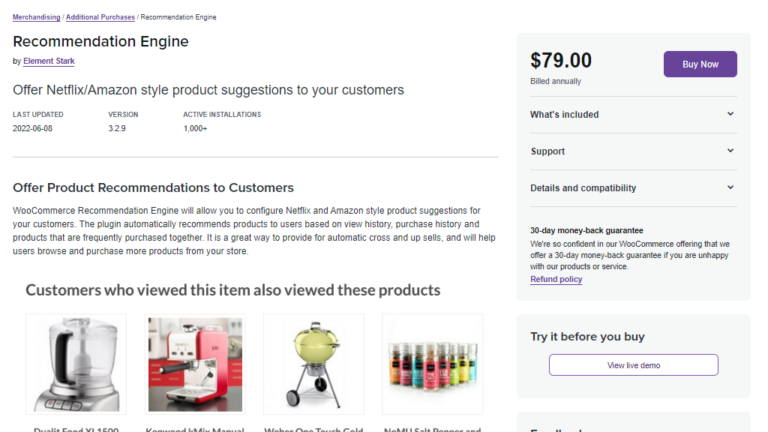The height and width of the screenshot is (432, 768).
Task: Expand the What's included chevron arrow
Action: [731, 114]
